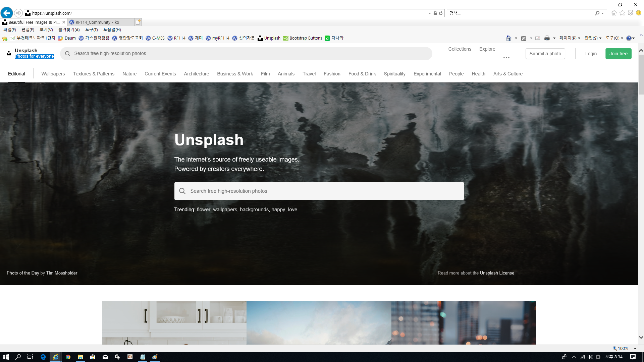Click the RSS feeds icon in command bar
644x362 pixels.
(x=524, y=38)
